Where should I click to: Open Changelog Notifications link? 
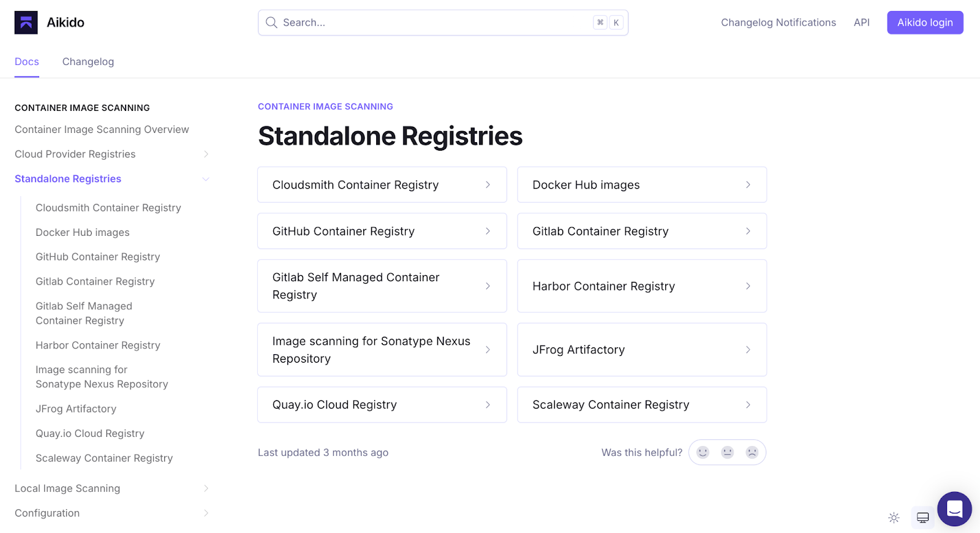[x=778, y=23]
